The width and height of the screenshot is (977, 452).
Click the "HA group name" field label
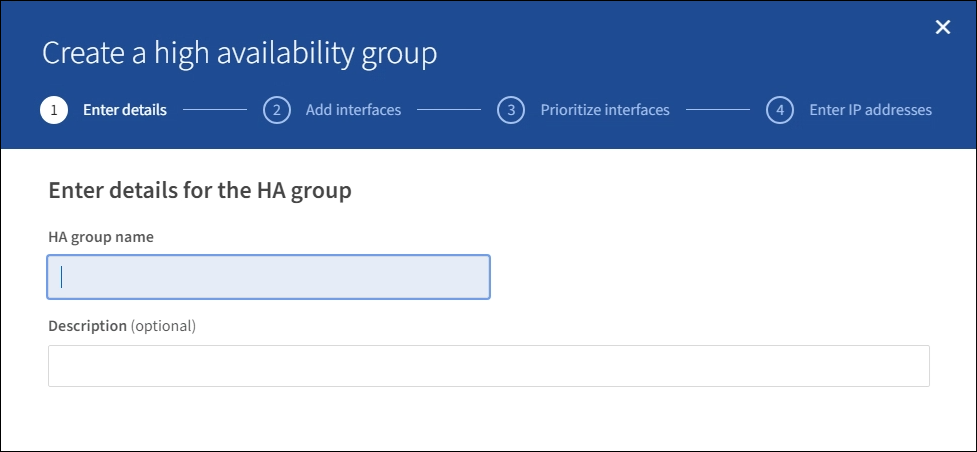(x=101, y=237)
